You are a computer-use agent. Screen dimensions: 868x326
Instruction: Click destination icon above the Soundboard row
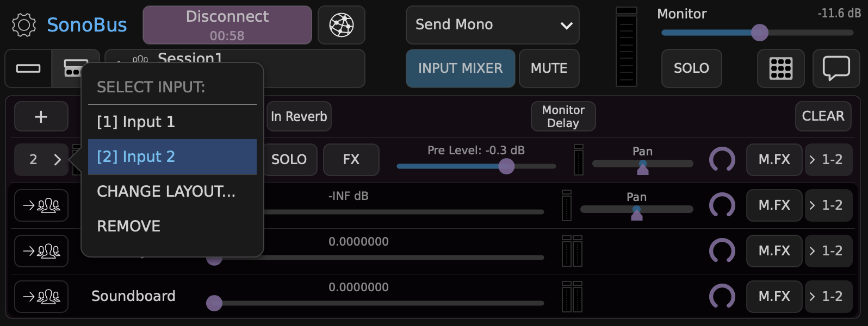pos(41,251)
